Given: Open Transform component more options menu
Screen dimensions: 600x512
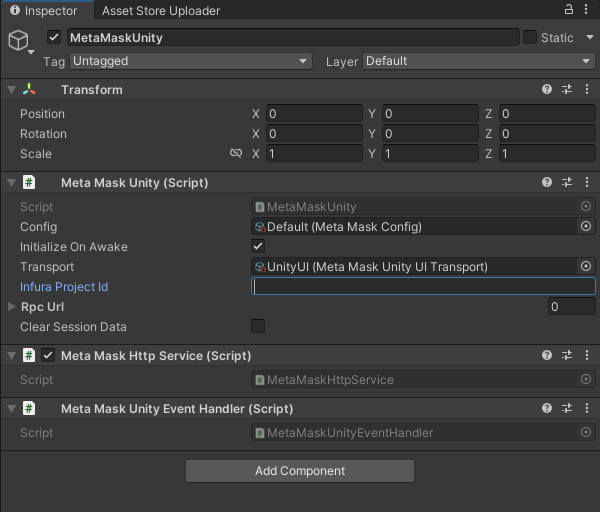Looking at the screenshot, I should 587,89.
